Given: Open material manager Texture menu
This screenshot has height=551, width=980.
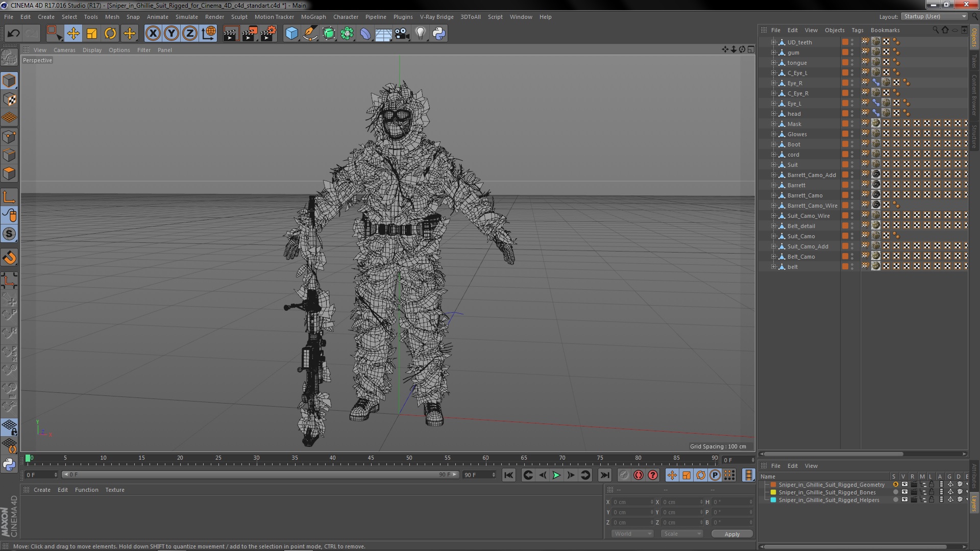Looking at the screenshot, I should (115, 490).
